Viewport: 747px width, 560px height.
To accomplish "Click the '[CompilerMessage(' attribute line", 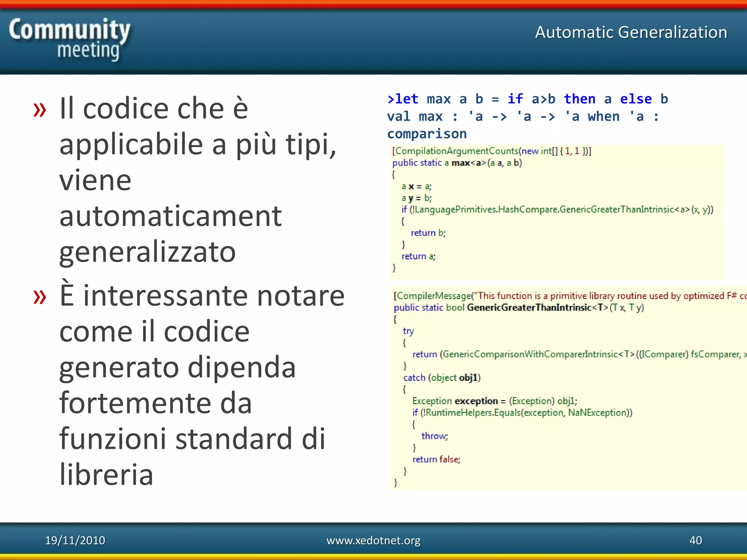I will 570,296.
